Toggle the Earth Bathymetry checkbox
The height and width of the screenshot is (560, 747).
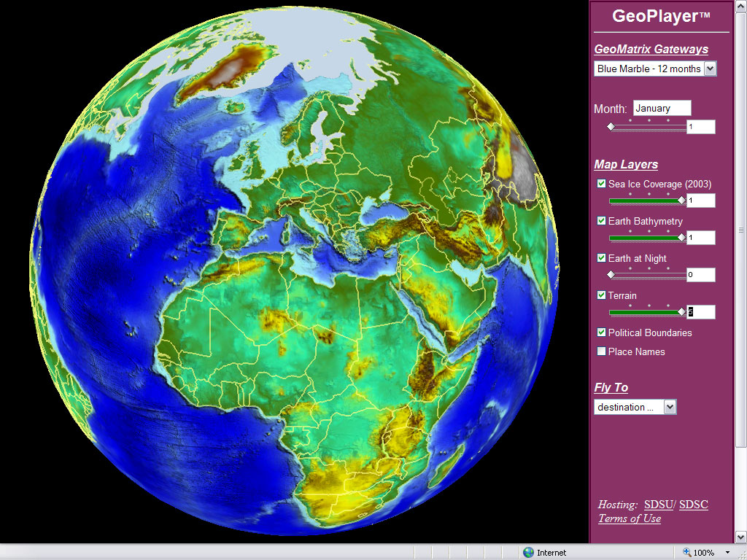point(601,221)
